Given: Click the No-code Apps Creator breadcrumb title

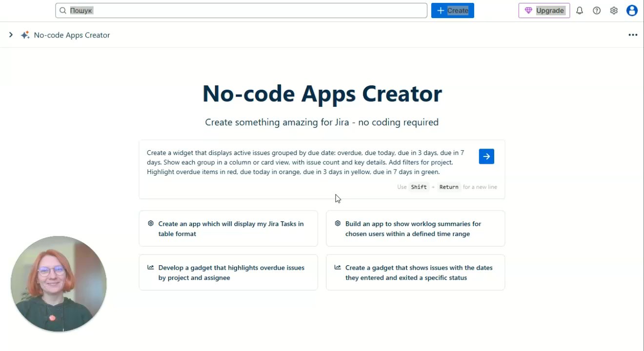Looking at the screenshot, I should tap(72, 35).
